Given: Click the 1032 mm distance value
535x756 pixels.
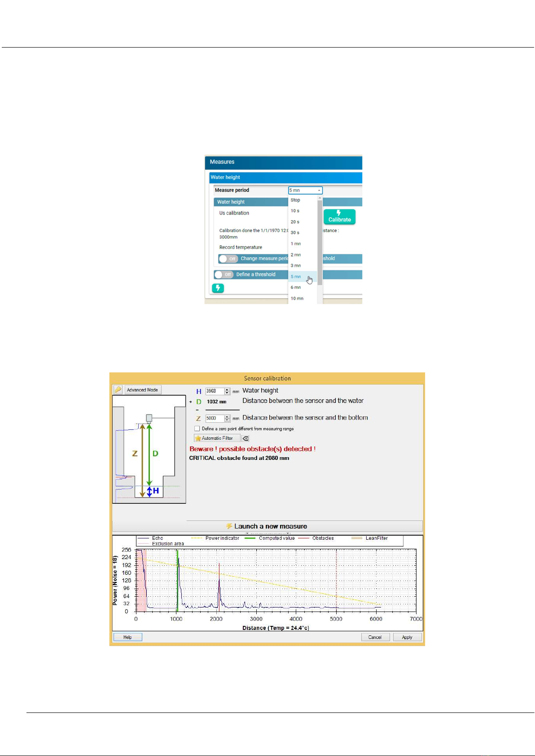Looking at the screenshot, I should coord(216,402).
